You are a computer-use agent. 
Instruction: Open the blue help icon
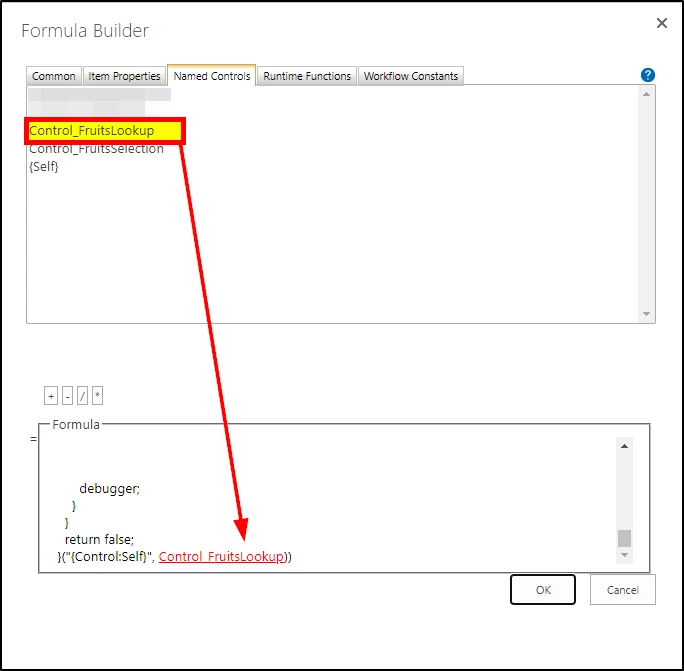(647, 75)
